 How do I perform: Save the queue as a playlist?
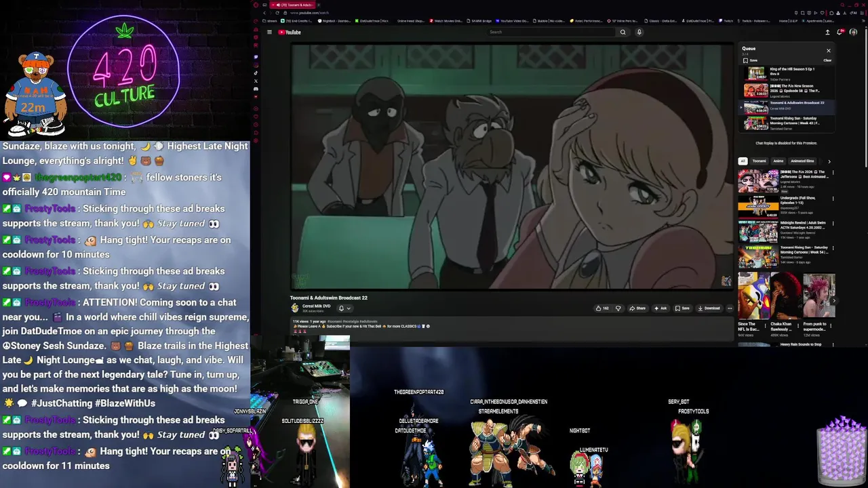750,60
